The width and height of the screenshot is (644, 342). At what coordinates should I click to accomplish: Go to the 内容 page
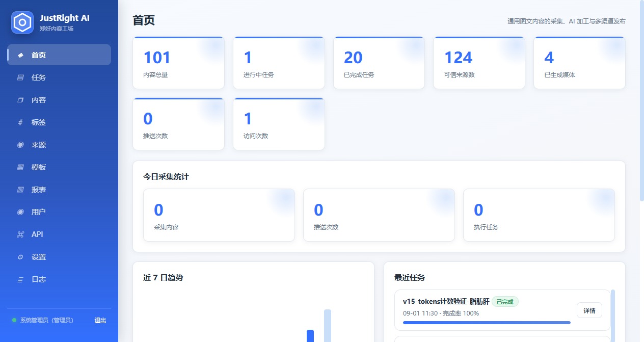click(59, 100)
